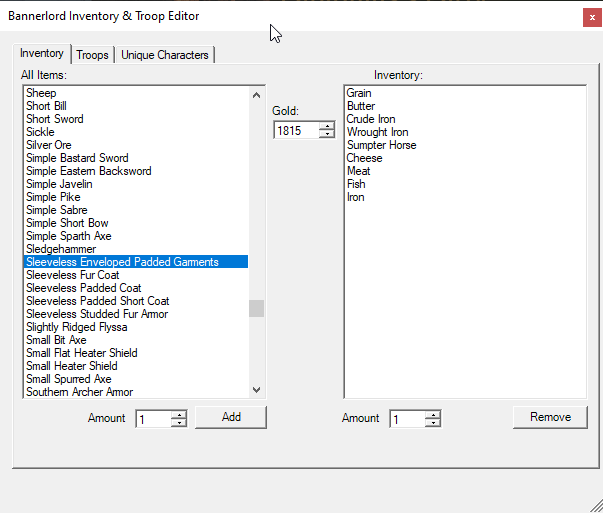Close the Bannerlord Inventory & Troop Editor window
Image resolution: width=603 pixels, height=513 pixels.
coord(592,18)
